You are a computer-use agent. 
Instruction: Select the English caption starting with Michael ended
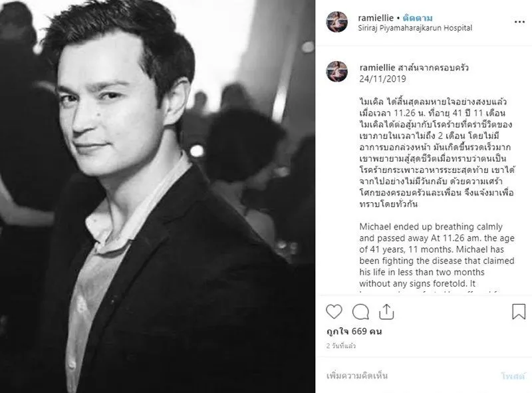tap(437, 257)
